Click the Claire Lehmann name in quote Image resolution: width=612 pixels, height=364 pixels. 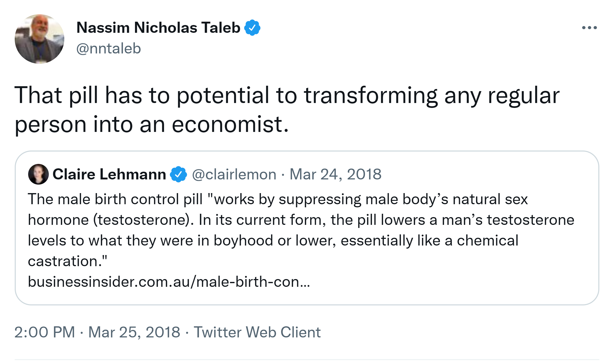click(109, 174)
